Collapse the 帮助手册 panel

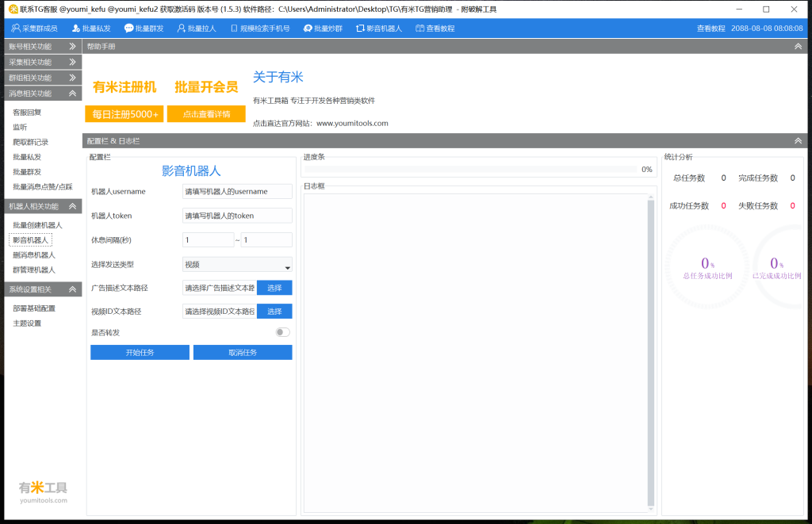798,47
